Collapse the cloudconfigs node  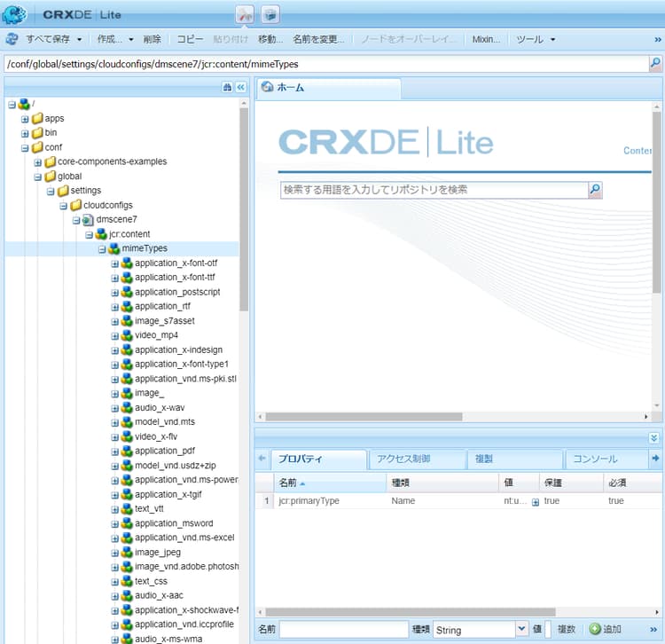63,206
